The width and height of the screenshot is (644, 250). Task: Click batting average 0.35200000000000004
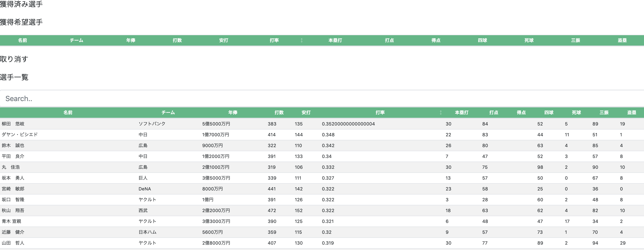348,124
